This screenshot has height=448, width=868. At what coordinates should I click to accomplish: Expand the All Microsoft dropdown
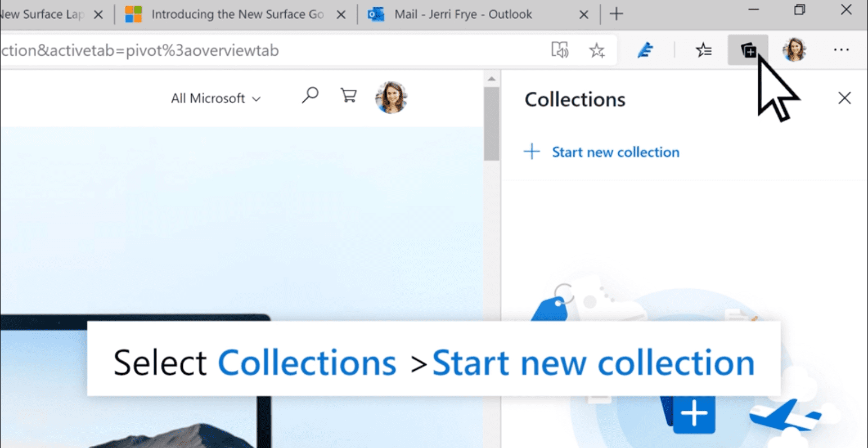pyautogui.click(x=216, y=98)
